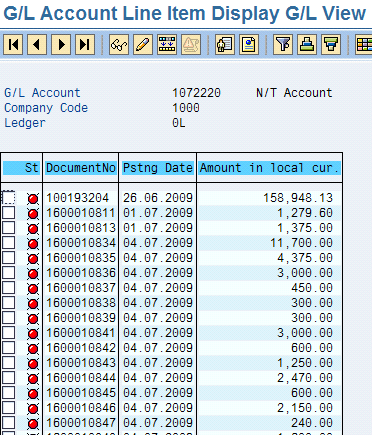Tick checkbox for document 1600010841
The image size is (372, 435).
[x=9, y=332]
